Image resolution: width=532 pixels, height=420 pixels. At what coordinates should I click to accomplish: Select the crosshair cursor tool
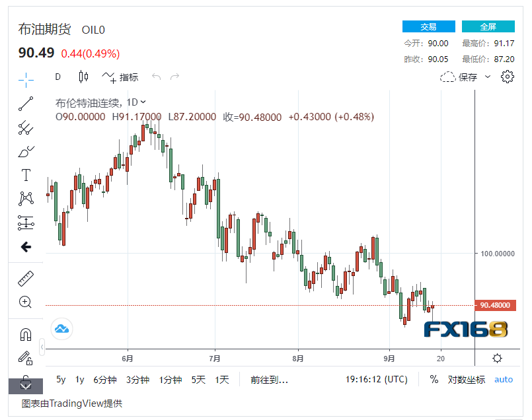(26, 80)
